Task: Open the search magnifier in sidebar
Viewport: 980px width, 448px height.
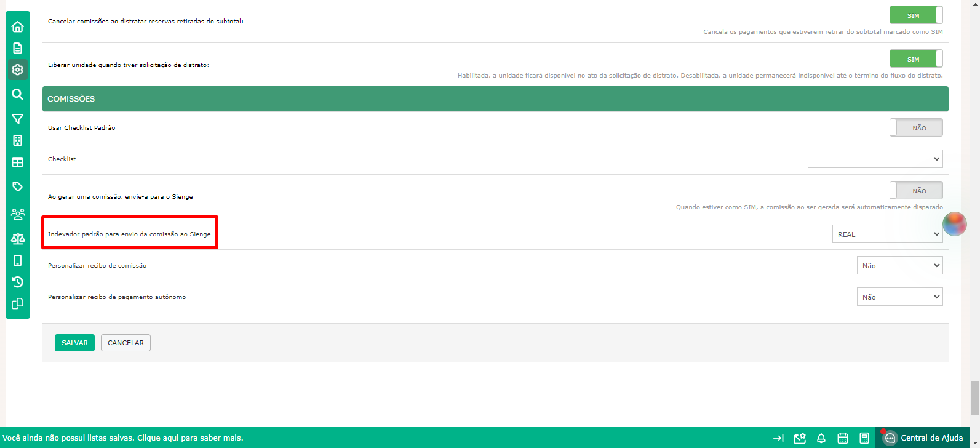Action: [18, 94]
